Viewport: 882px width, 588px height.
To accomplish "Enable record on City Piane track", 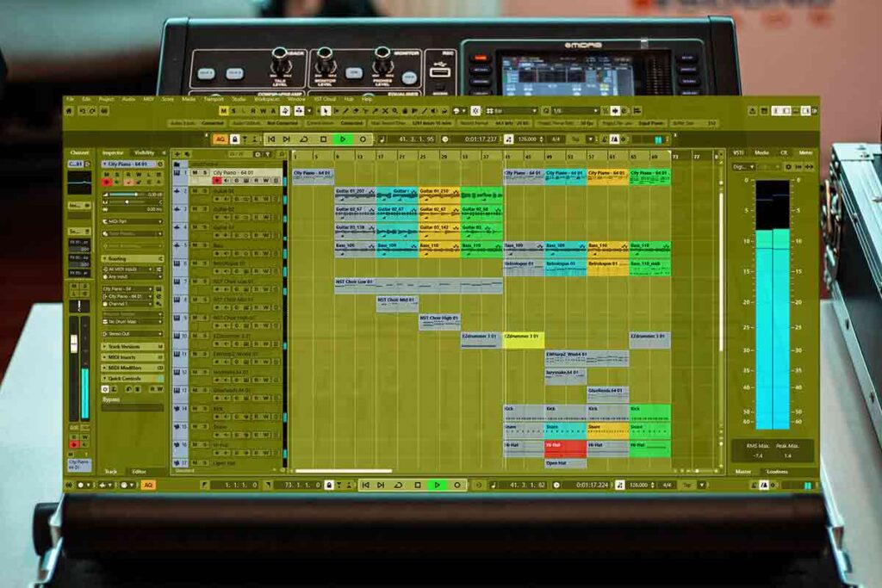I will point(216,181).
